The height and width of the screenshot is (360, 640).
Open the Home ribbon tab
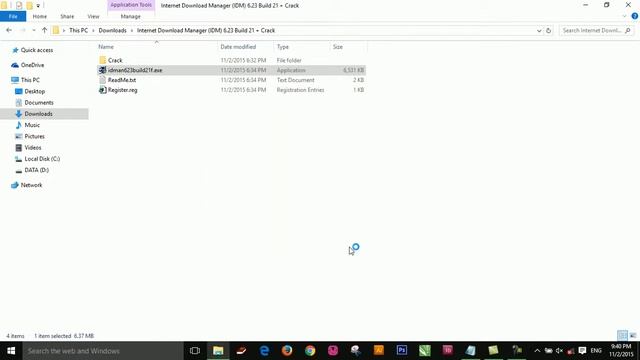pyautogui.click(x=40, y=16)
